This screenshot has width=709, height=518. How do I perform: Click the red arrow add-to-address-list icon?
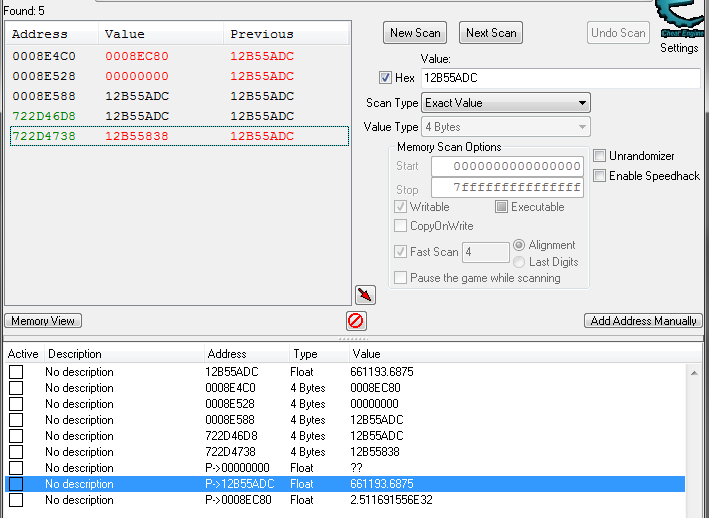(365, 295)
